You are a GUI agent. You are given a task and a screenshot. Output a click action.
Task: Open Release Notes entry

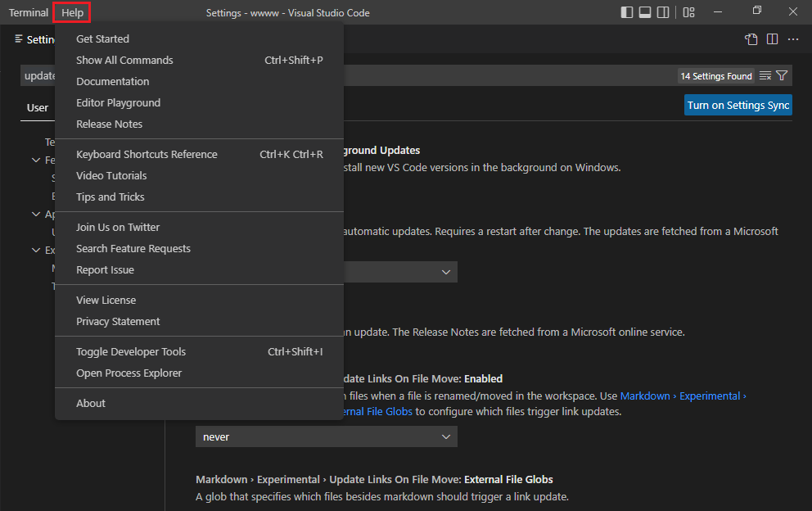pyautogui.click(x=200, y=124)
